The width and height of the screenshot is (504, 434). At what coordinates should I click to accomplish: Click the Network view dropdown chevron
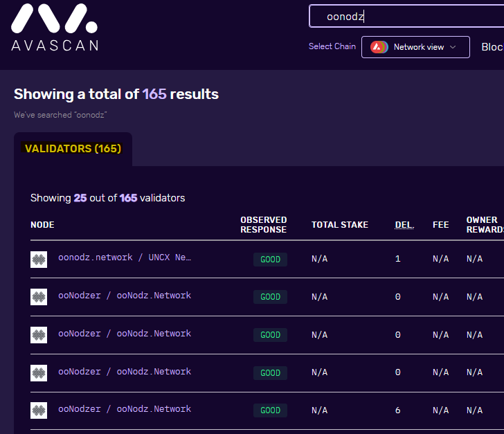click(453, 47)
